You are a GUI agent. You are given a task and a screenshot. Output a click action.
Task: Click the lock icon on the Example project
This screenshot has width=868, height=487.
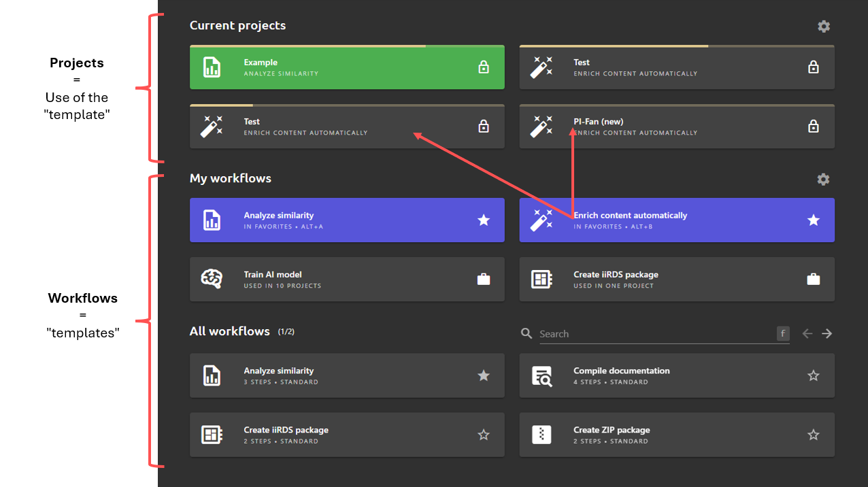coord(484,67)
